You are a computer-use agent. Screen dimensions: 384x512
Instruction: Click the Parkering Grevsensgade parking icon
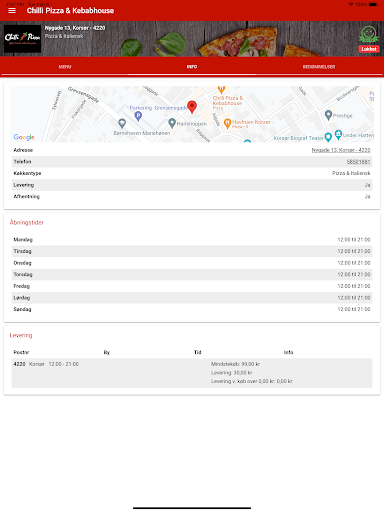138,116
